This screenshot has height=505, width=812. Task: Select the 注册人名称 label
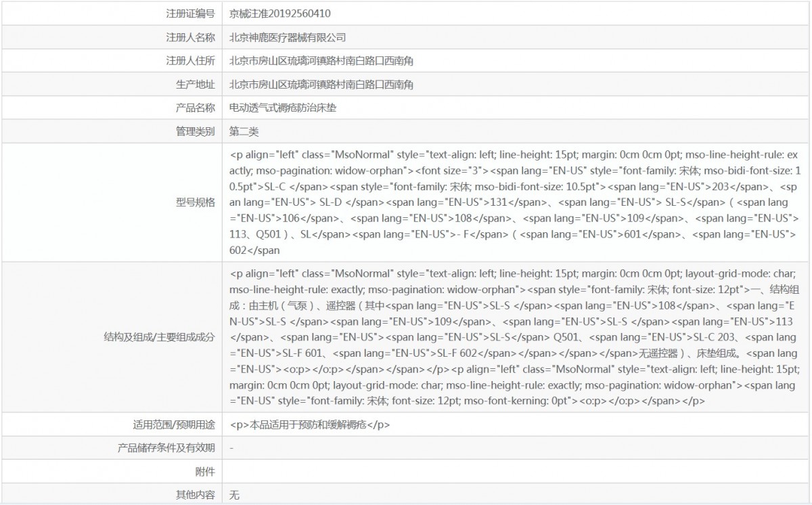tap(190, 37)
